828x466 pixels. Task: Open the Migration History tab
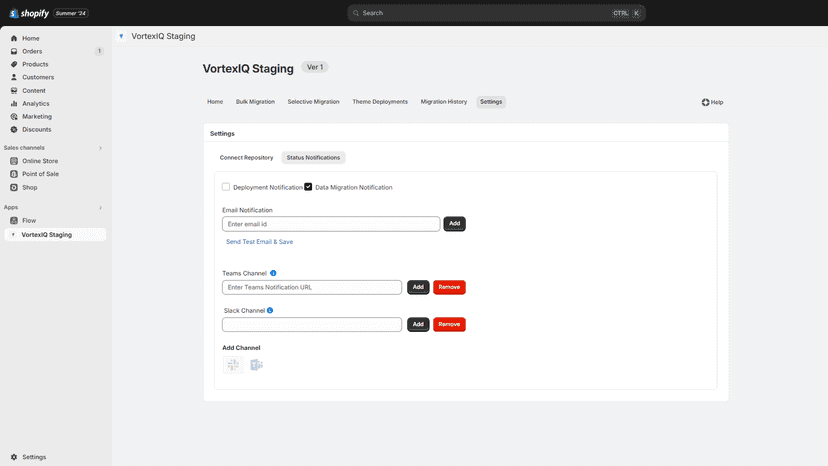coord(444,102)
